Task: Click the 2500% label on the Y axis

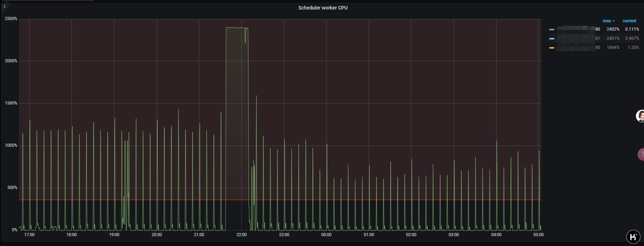Action: pyautogui.click(x=11, y=19)
